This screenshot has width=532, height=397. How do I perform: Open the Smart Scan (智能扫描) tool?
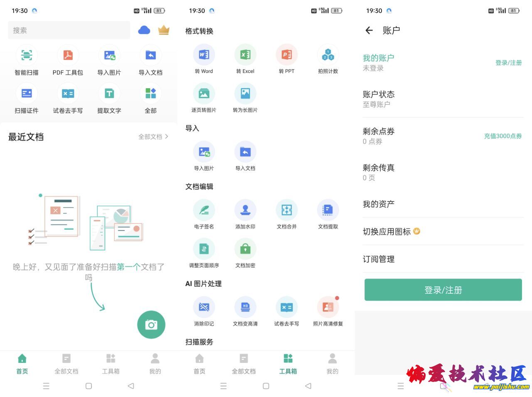click(27, 56)
